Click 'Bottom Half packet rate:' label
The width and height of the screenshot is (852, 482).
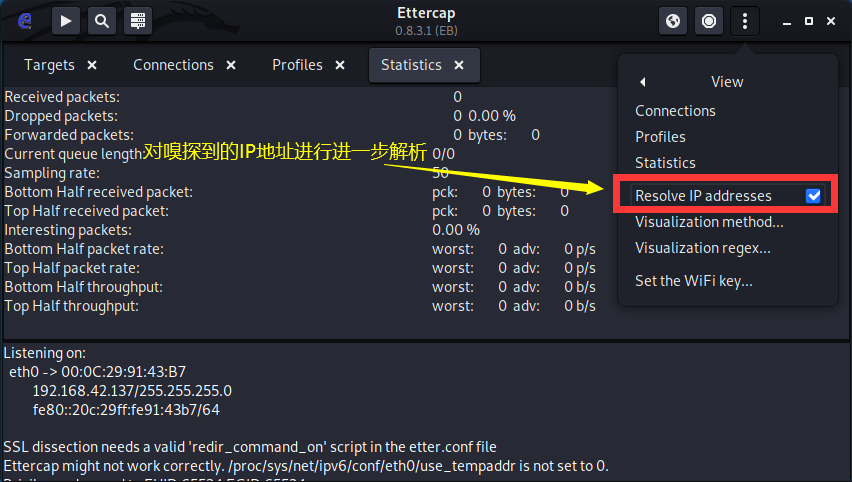(84, 249)
